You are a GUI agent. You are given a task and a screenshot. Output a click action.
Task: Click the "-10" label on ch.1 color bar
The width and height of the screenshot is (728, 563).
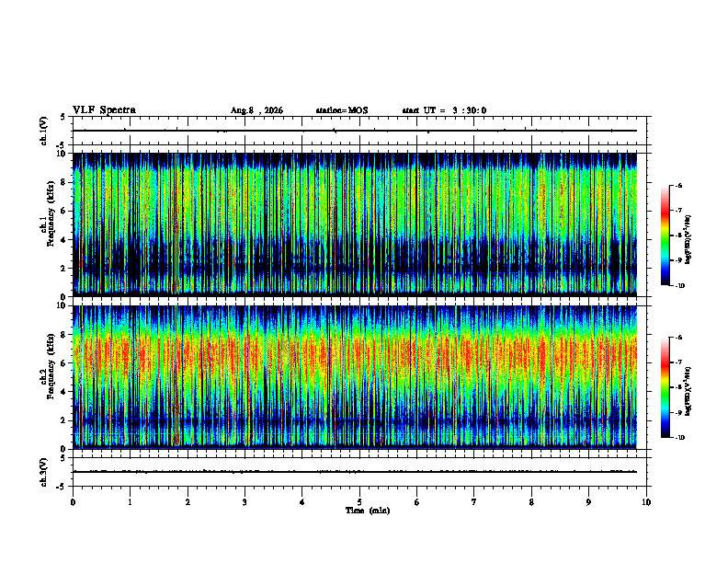click(x=679, y=286)
